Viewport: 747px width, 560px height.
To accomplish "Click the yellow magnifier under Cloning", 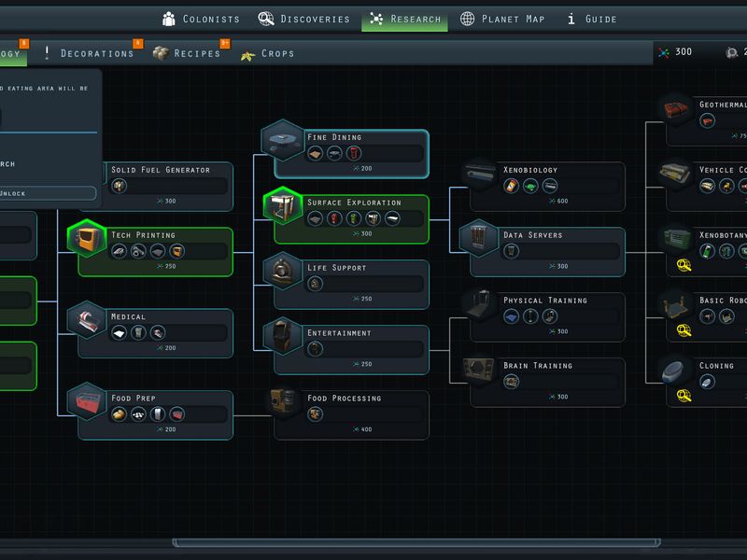I will (684, 395).
